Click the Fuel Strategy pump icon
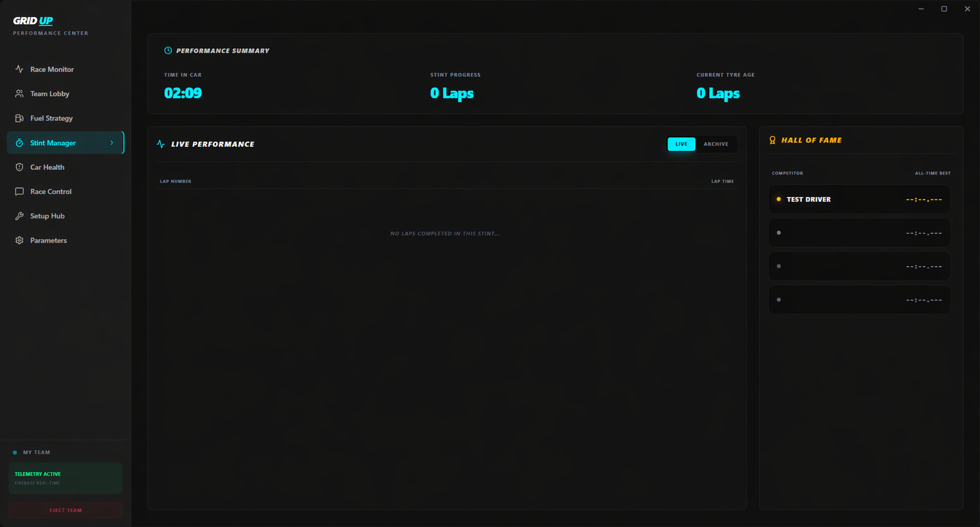This screenshot has height=527, width=980. point(19,118)
